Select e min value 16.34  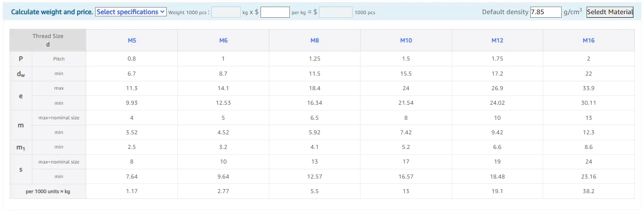[x=314, y=103]
